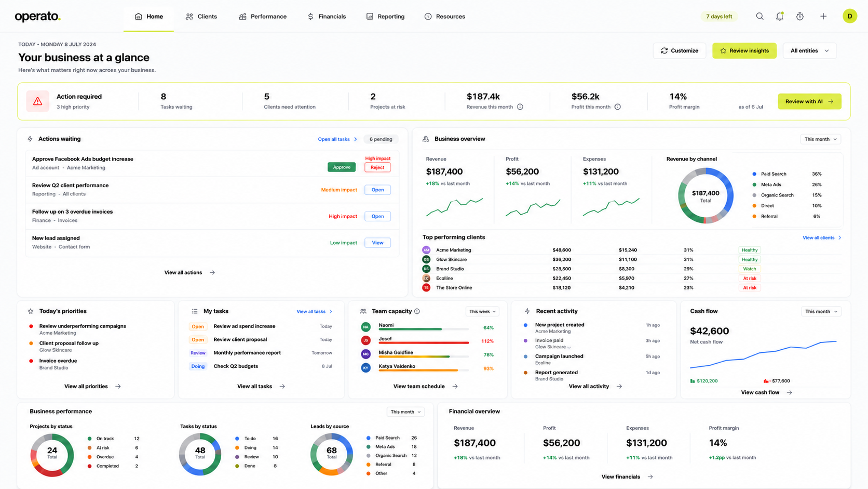
Task: Open Team capacity This week dropdown
Action: coord(482,311)
